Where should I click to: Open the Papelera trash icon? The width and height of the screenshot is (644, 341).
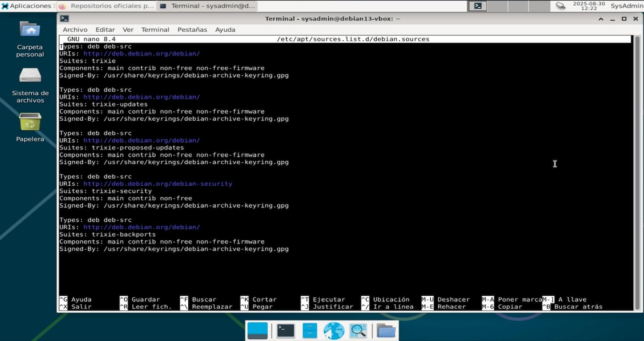click(x=30, y=128)
